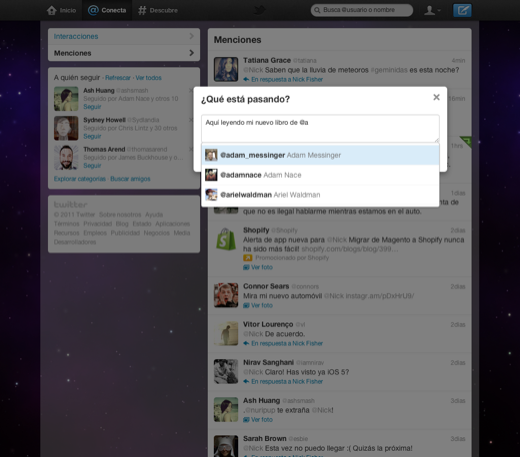
Task: Click Explorar categorías link
Action: pos(80,179)
